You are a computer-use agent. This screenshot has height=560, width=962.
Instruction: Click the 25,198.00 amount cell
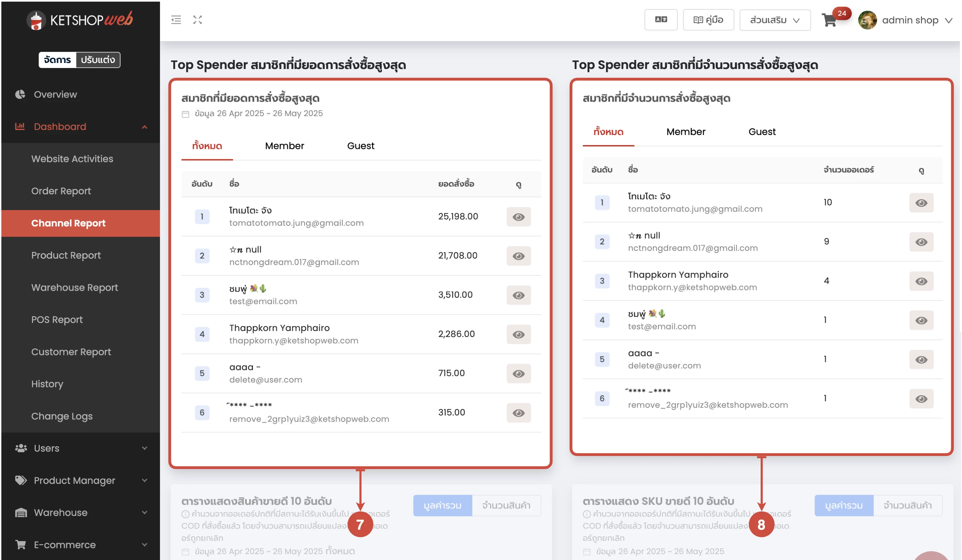pos(458,217)
